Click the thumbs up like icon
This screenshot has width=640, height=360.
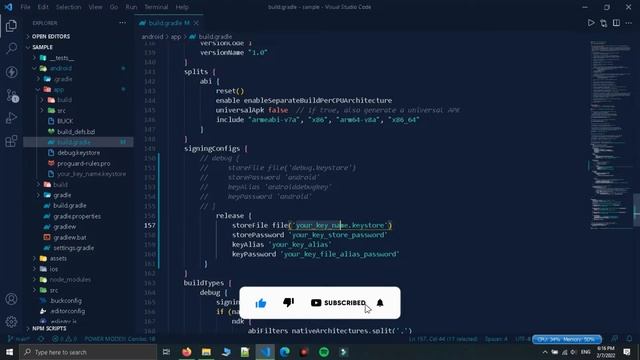click(261, 303)
